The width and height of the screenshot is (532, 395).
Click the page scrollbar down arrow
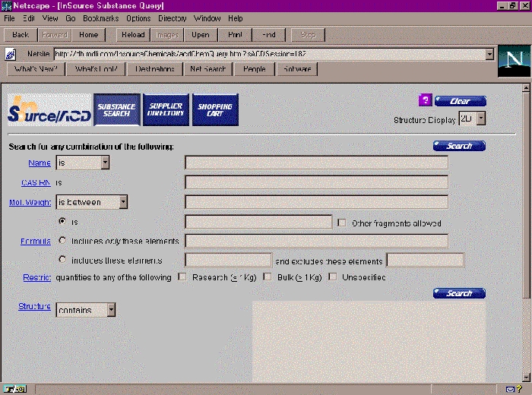[x=526, y=377]
